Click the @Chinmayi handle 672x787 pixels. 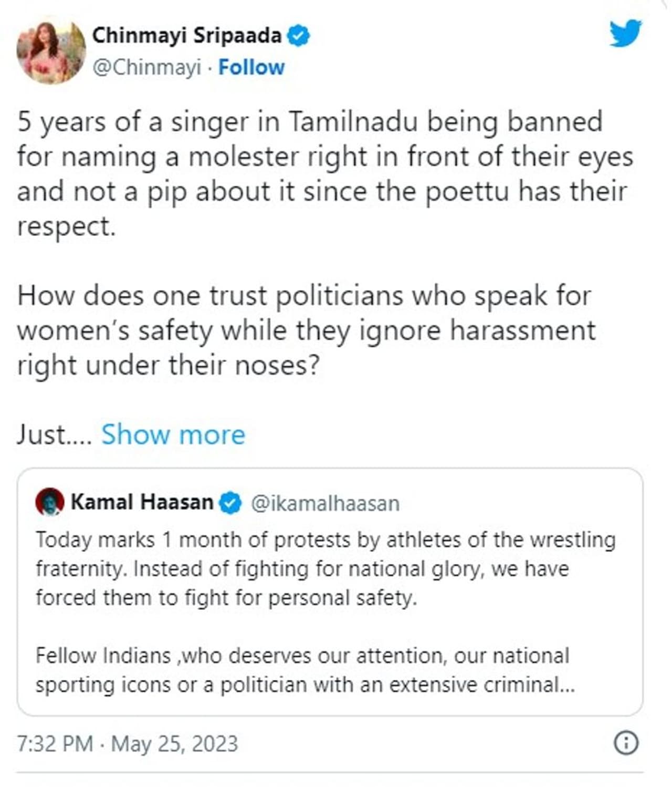coord(146,67)
